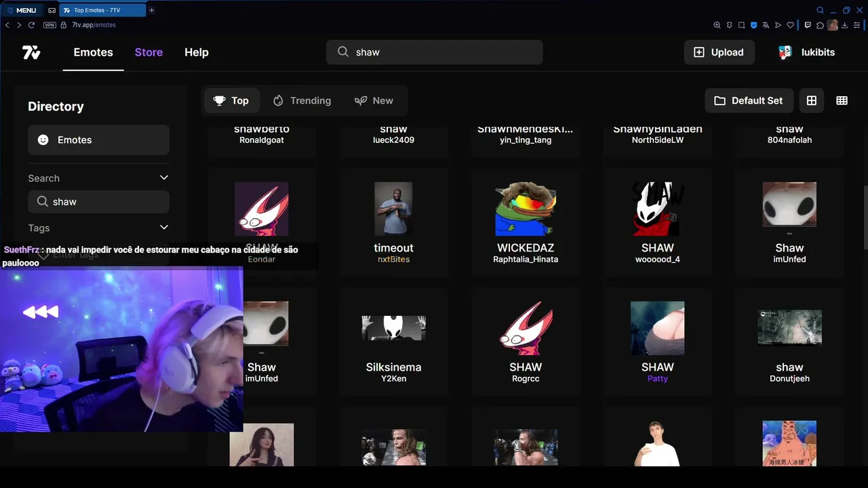Take a snapshot with the capture icon
This screenshot has width=868, height=488.
click(x=741, y=25)
